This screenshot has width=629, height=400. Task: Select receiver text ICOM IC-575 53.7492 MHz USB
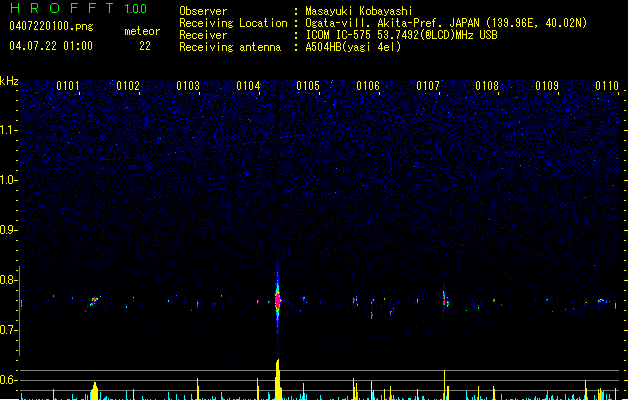click(x=401, y=35)
